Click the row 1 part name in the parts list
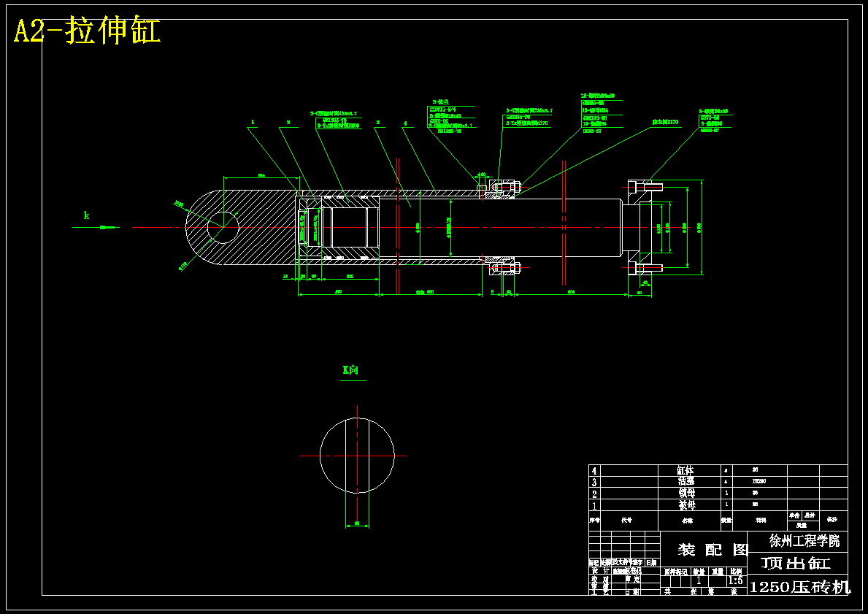Screen dimensions: 868x614 [x=686, y=505]
